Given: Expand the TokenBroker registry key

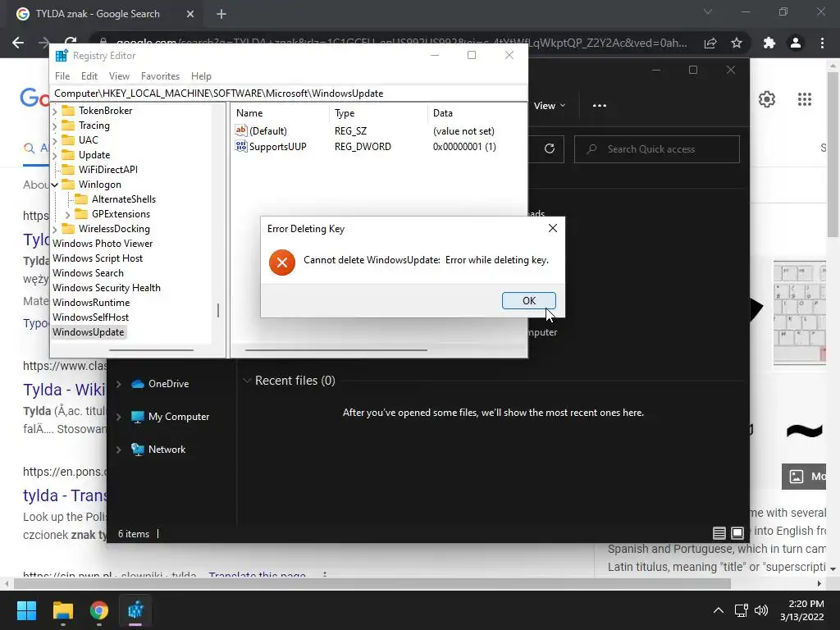Looking at the screenshot, I should (55, 111).
